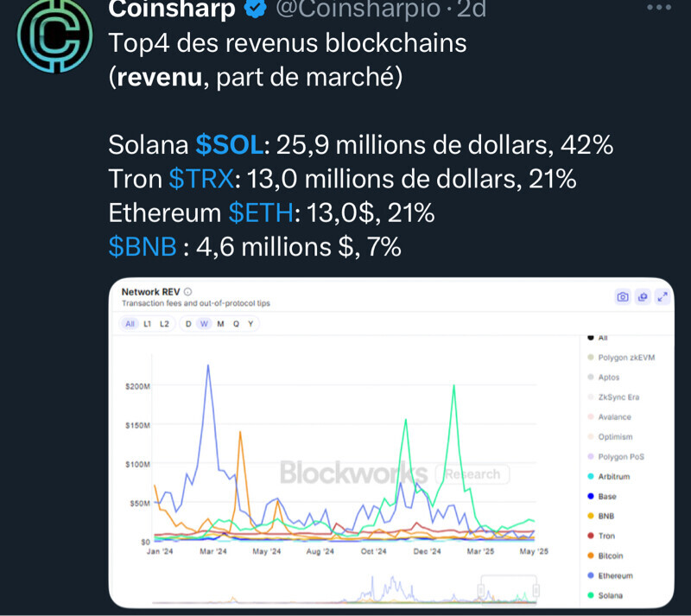Switch chart interval to M (monthly)
The height and width of the screenshot is (616, 691).
220,324
